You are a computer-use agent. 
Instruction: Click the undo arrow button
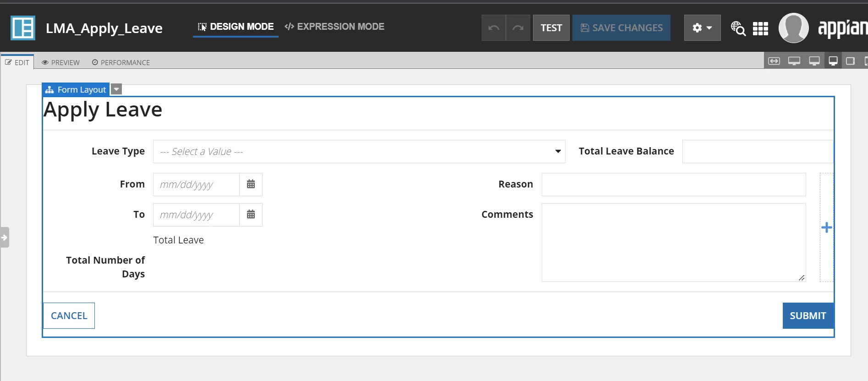[x=494, y=28]
